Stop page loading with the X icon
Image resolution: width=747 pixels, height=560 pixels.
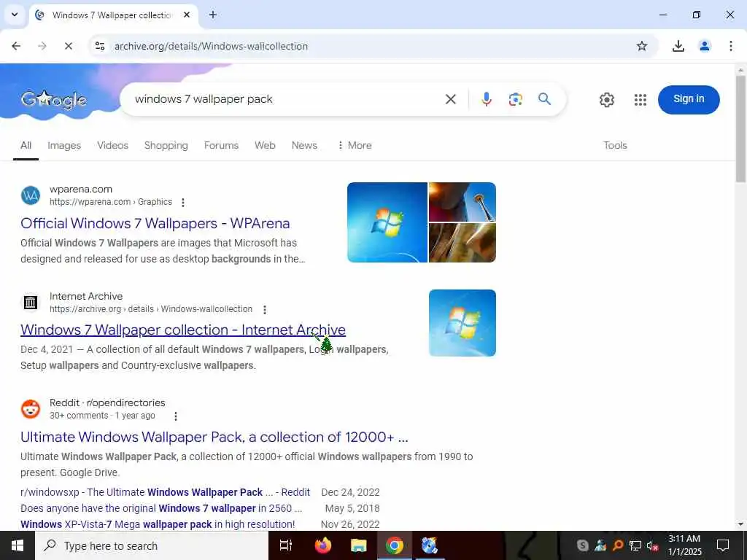68,46
